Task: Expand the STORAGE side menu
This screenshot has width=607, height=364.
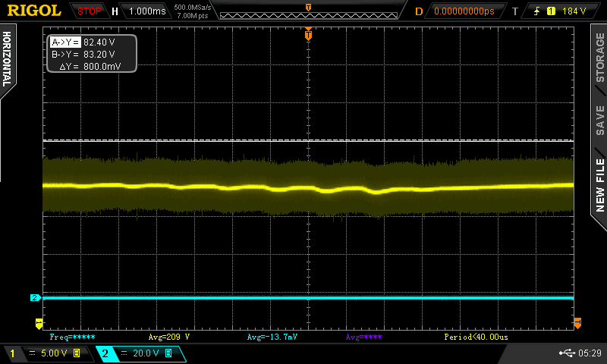Action: pyautogui.click(x=599, y=56)
